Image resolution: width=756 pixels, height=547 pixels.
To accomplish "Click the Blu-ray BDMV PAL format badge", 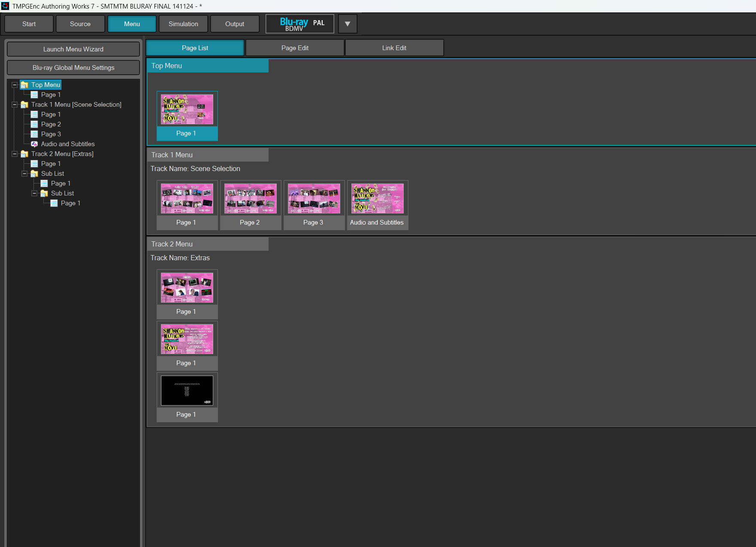I will [300, 24].
